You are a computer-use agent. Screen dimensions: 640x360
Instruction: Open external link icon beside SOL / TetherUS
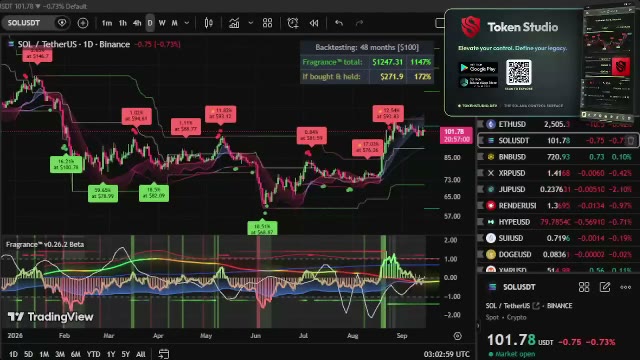coord(536,306)
